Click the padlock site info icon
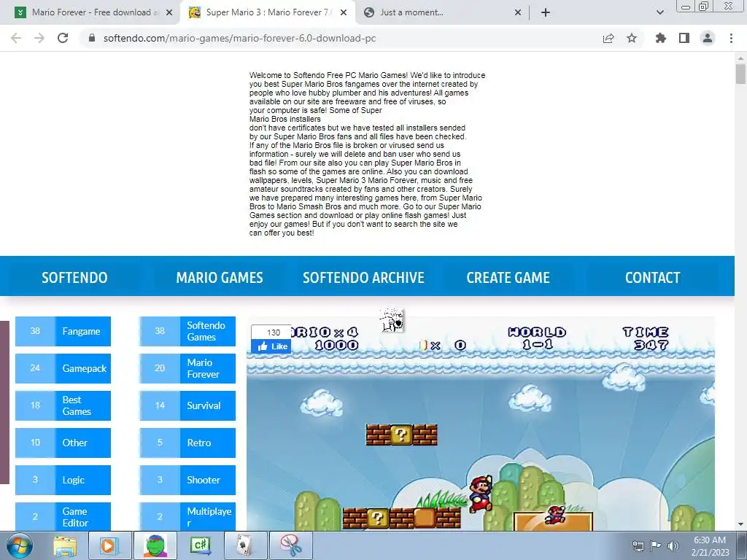747x560 pixels. click(92, 38)
